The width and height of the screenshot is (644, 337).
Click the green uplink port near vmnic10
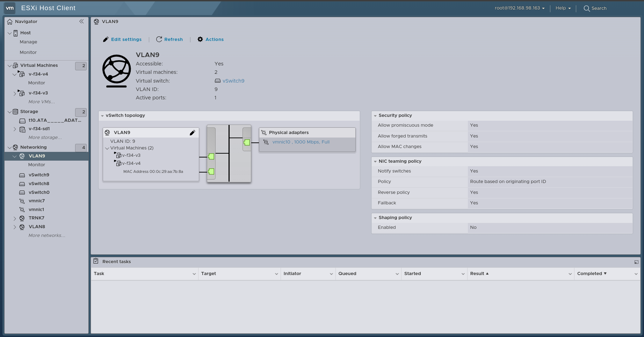coord(247,142)
